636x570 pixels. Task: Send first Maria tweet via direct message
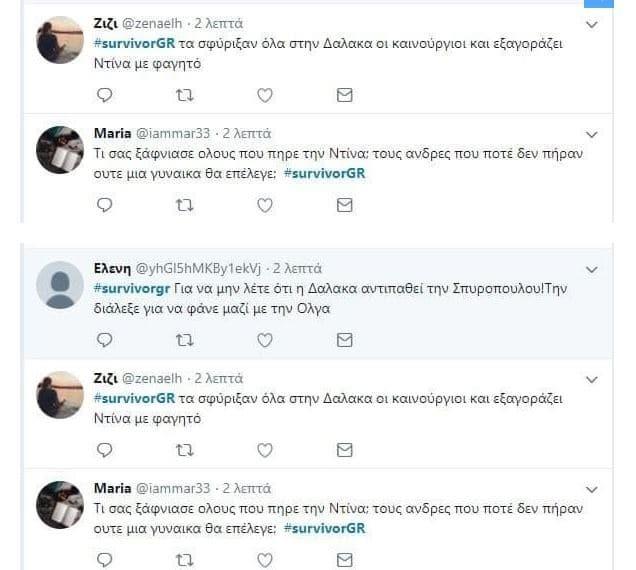[x=344, y=205]
